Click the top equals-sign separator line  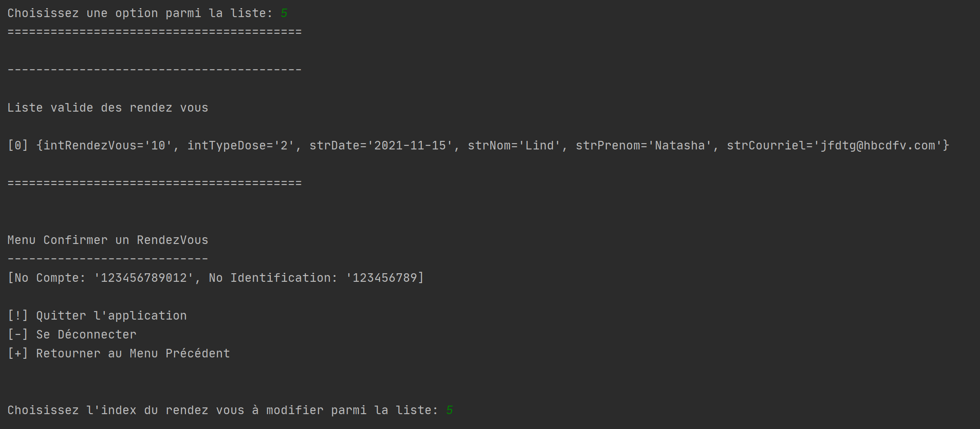pos(155,32)
